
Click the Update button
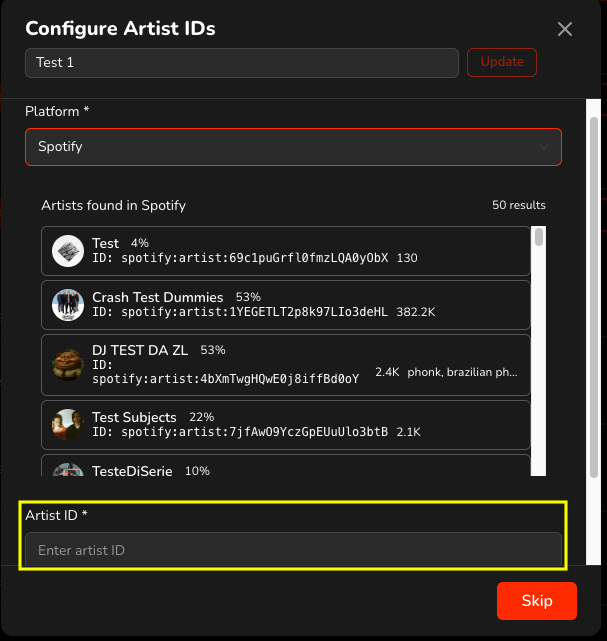click(502, 62)
